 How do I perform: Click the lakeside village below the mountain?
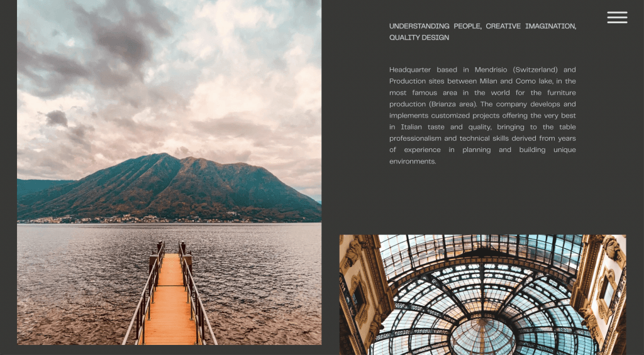pos(136,219)
